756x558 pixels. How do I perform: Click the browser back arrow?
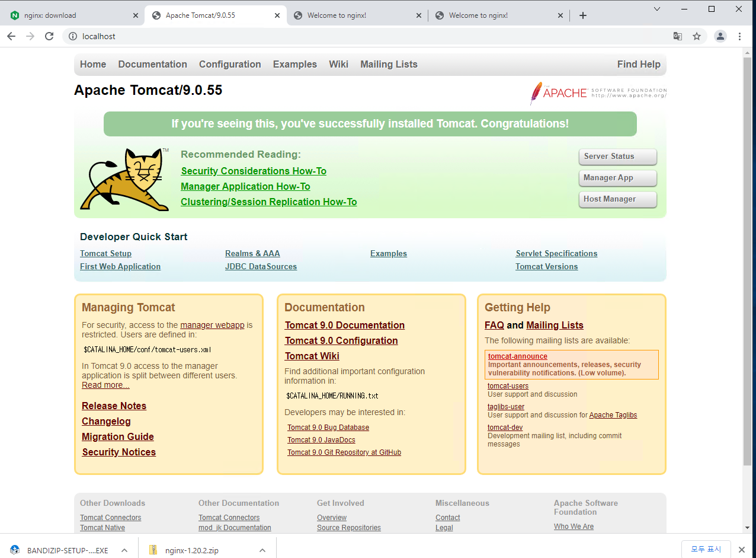11,36
